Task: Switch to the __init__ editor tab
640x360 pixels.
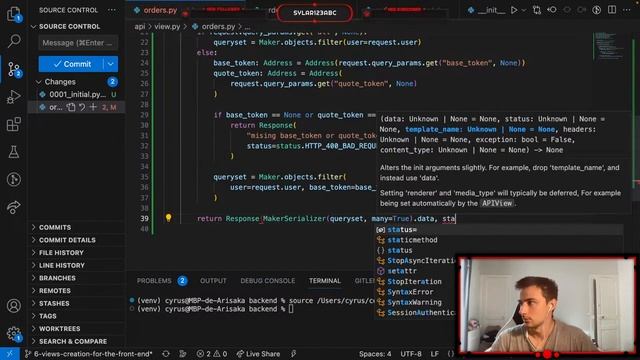Action: point(487,10)
